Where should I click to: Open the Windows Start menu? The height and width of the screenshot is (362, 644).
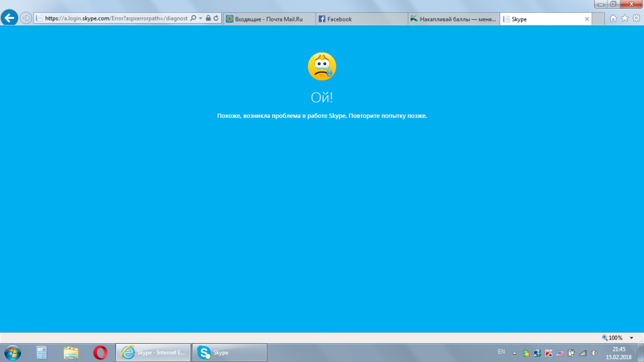(x=12, y=352)
